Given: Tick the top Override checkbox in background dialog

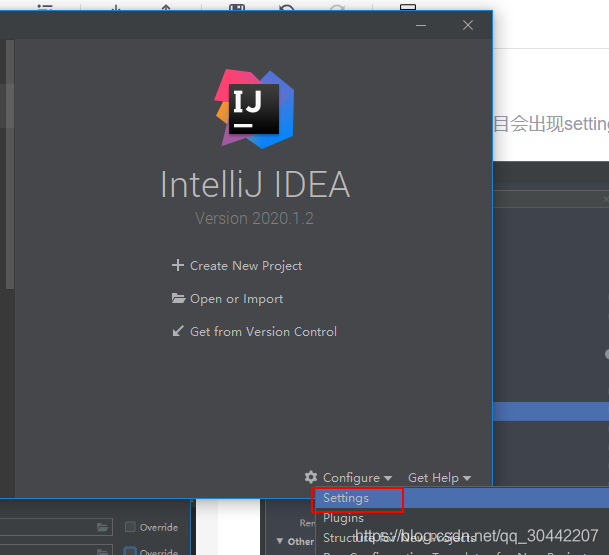Looking at the screenshot, I should click(x=130, y=527).
